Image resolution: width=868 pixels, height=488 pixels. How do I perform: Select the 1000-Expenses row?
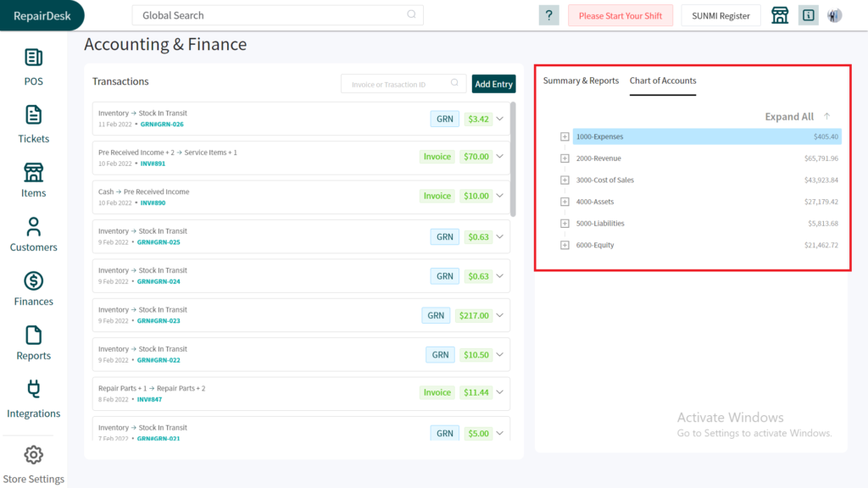click(707, 136)
